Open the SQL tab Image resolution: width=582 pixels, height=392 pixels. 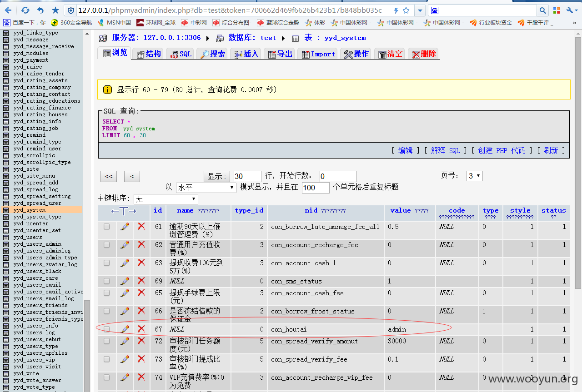[x=181, y=54]
